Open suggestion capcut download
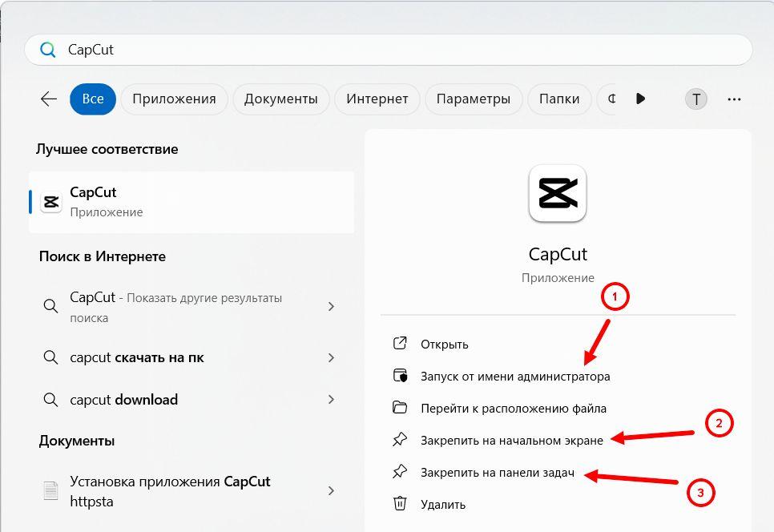Screen dimensions: 774x532 (191, 400)
